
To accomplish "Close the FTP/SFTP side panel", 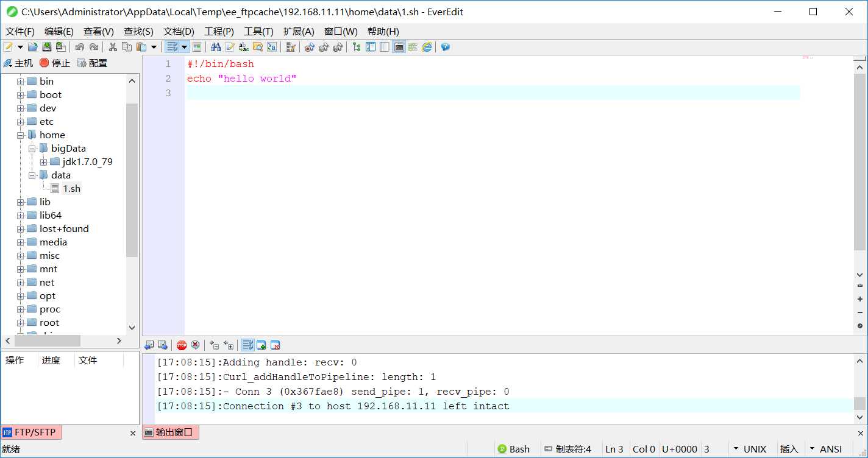I will pyautogui.click(x=133, y=433).
